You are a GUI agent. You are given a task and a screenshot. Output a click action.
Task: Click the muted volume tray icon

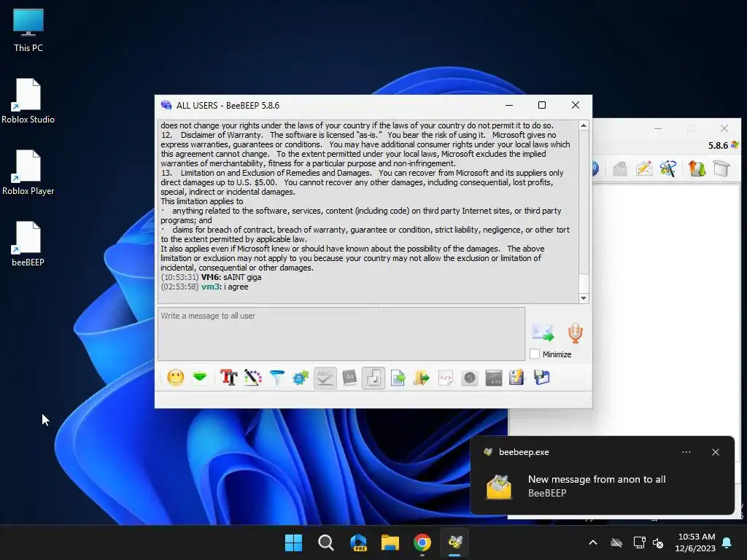[659, 542]
